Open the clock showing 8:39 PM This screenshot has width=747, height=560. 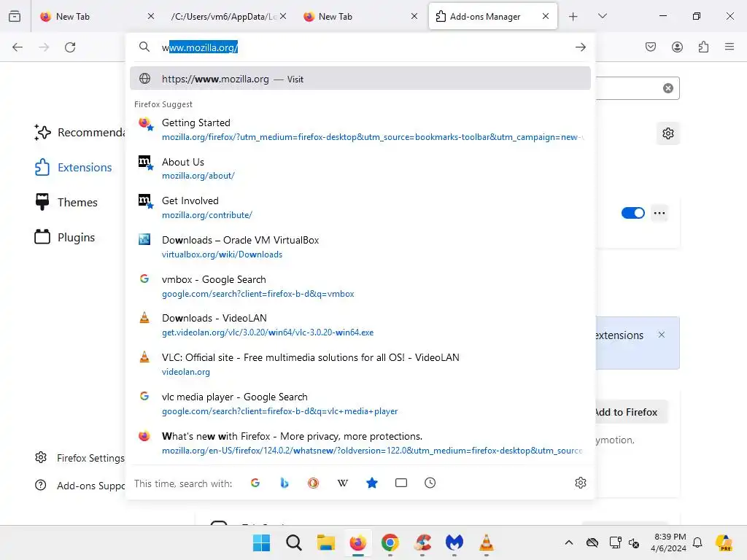click(x=669, y=542)
